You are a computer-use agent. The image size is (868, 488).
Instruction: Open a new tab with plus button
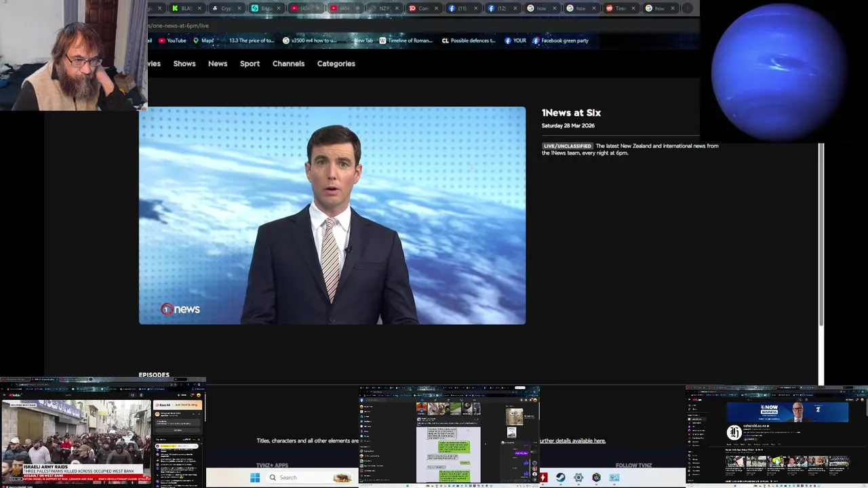[x=688, y=8]
